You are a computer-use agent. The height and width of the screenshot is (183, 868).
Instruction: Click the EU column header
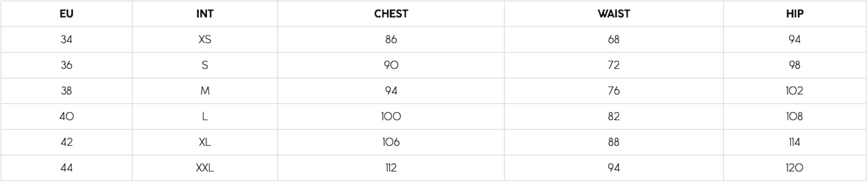66,14
